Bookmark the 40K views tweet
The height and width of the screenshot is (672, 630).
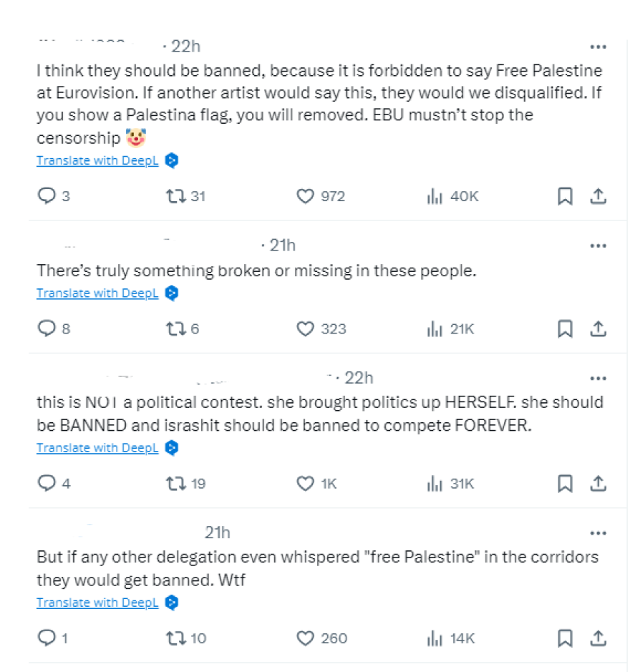(565, 196)
